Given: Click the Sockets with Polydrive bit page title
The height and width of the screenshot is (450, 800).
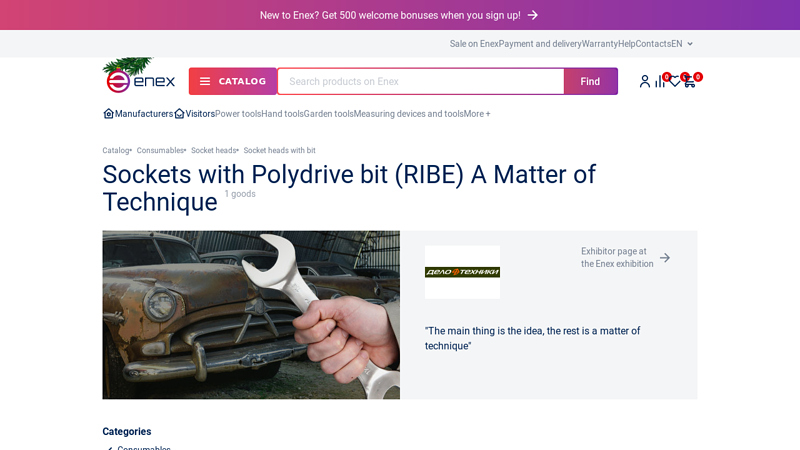Looking at the screenshot, I should 349,188.
